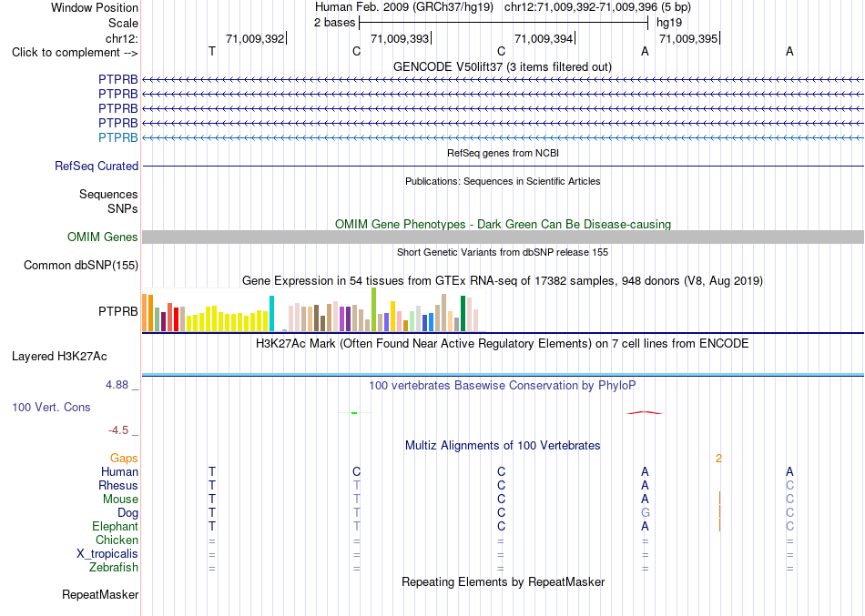Click the orange '2' in the Gaps row
Image resolution: width=865 pixels, height=616 pixels.
718,459
